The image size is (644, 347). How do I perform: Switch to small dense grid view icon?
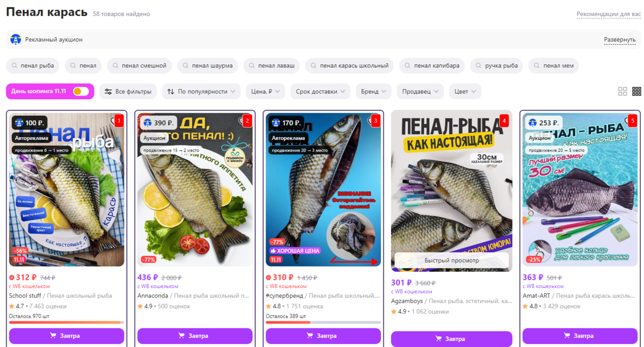click(636, 92)
